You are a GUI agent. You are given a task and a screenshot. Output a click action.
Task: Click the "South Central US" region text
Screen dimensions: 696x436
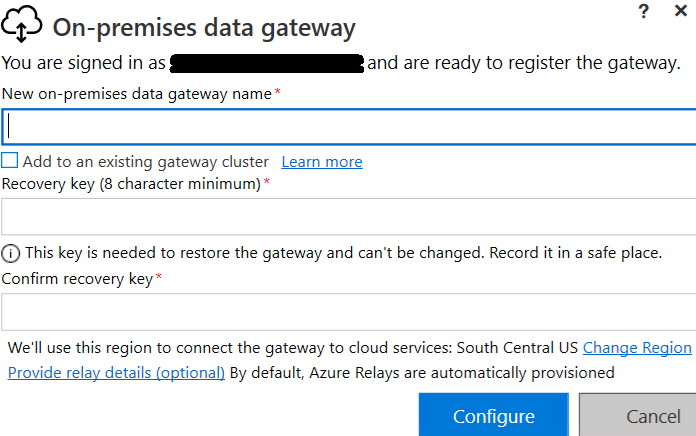518,348
